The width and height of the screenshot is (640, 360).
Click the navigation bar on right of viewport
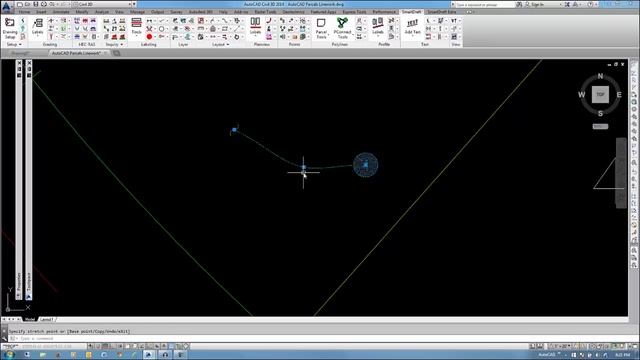coord(621,173)
